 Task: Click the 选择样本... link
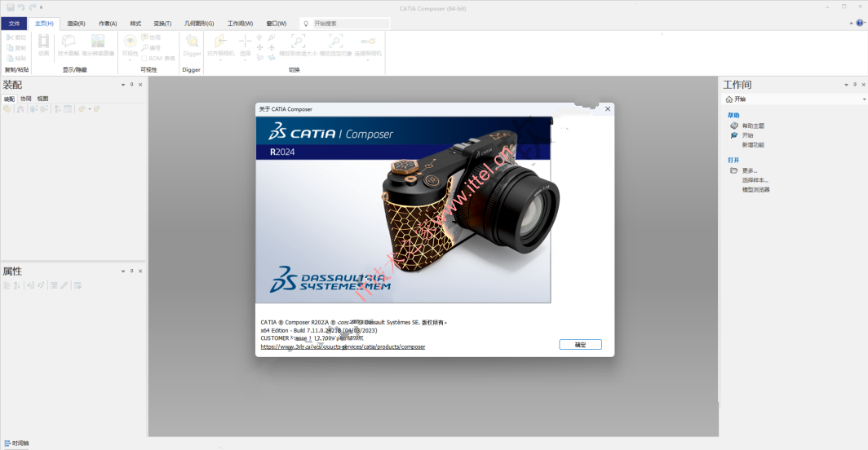click(x=755, y=180)
